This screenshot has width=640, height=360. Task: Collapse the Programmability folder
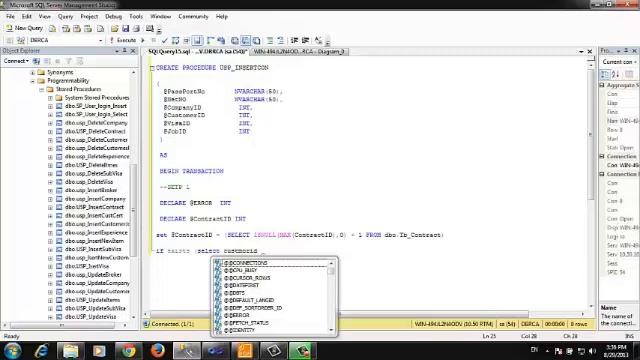click(33, 81)
